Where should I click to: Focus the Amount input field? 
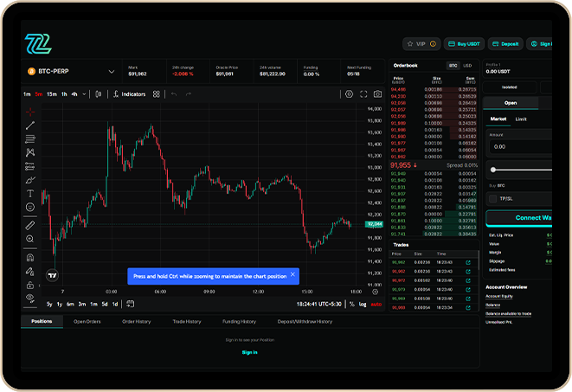(521, 146)
